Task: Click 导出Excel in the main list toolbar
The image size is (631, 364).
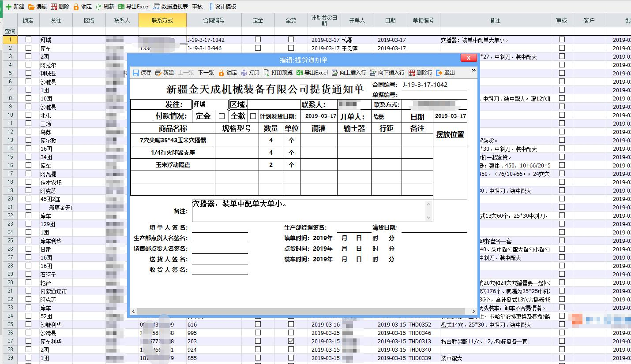Action: tap(134, 7)
